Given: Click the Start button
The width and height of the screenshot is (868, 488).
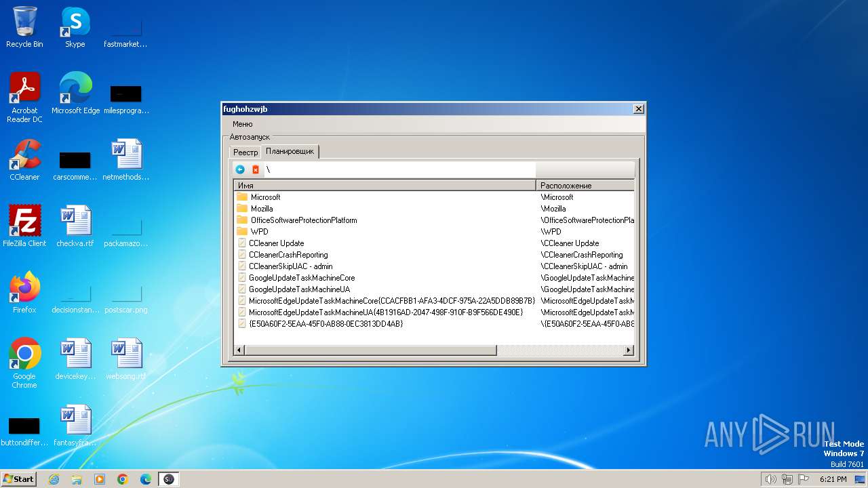Looking at the screenshot, I should click(x=18, y=479).
